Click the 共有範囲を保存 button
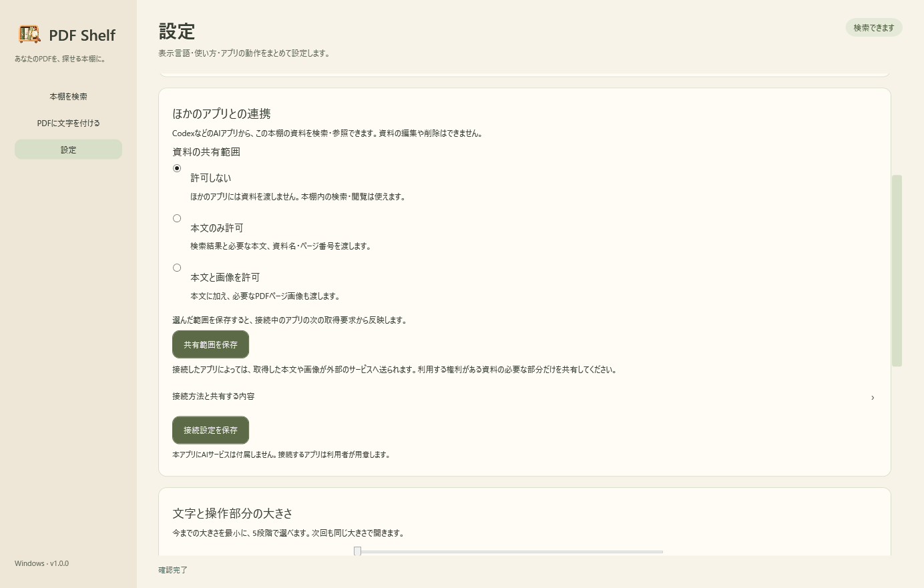 click(210, 344)
